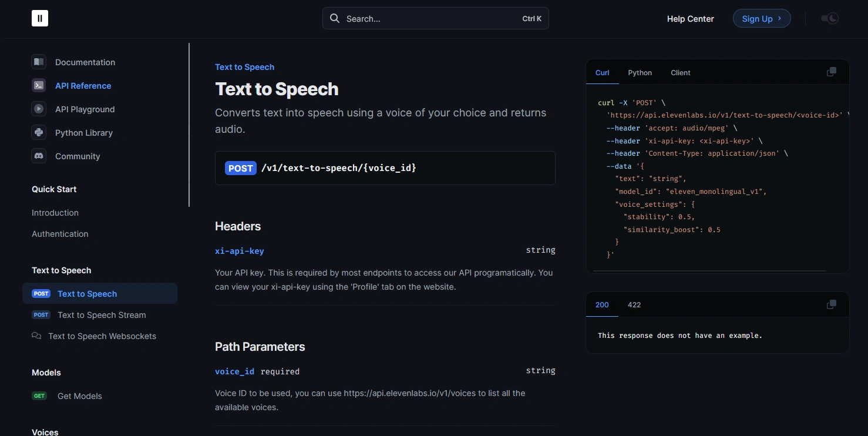Click the Quick Start section heading
This screenshot has width=868, height=436.
[x=54, y=189]
